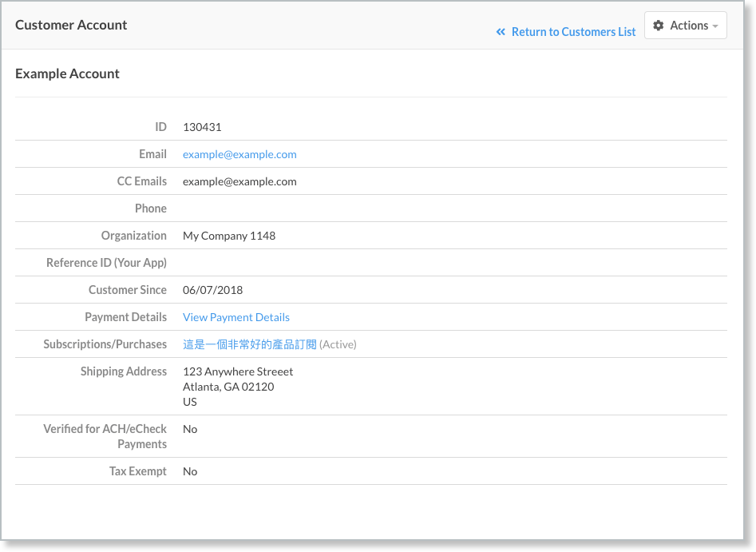Screen dimensions: 756x552
Task: Open the Chinese-named product subscription link
Action: pos(249,344)
